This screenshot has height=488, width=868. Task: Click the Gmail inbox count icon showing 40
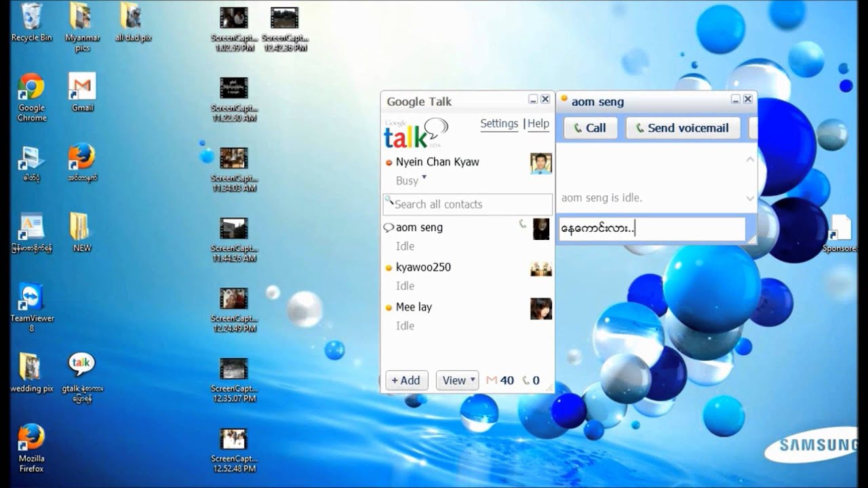[x=500, y=380]
